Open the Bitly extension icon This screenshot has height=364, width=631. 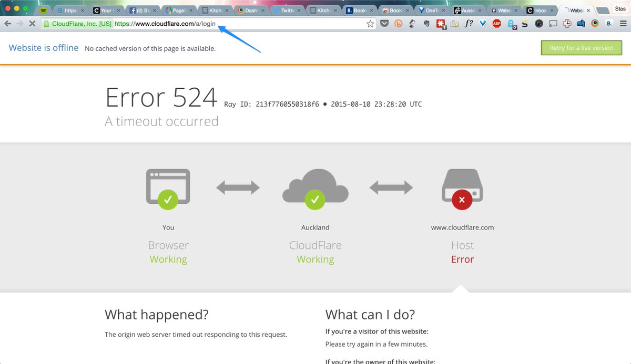(x=399, y=23)
